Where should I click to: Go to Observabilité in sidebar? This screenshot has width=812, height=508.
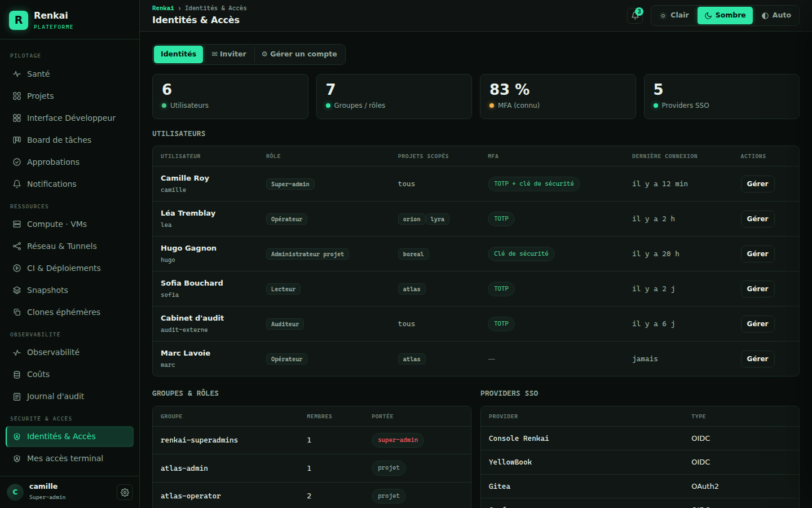point(69,352)
